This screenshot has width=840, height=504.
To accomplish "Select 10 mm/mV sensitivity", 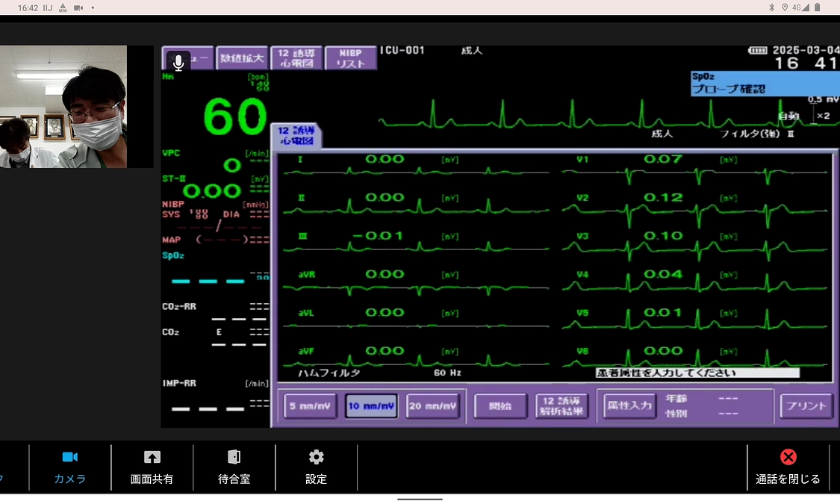I will click(x=371, y=407).
